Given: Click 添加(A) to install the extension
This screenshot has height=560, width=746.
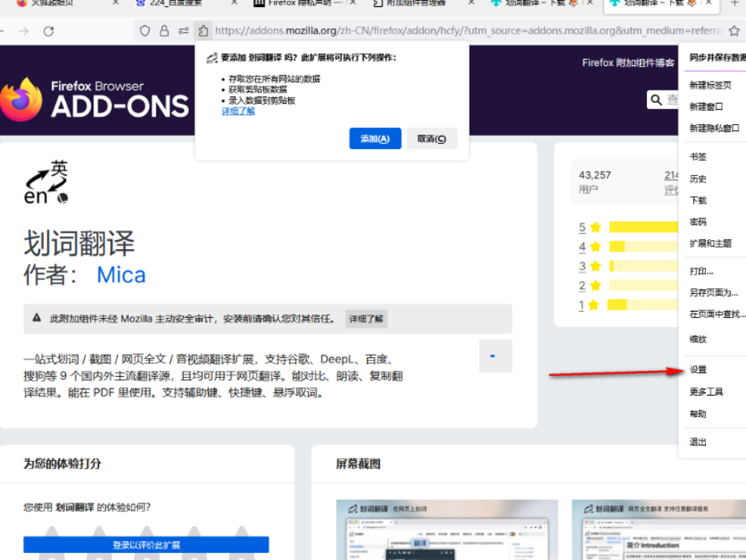Looking at the screenshot, I should [375, 138].
